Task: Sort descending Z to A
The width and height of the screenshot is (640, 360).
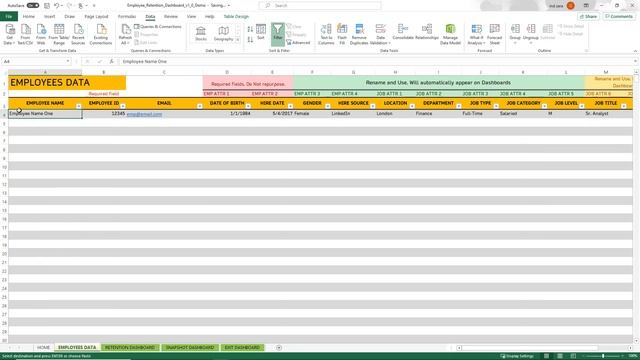Action: point(250,40)
